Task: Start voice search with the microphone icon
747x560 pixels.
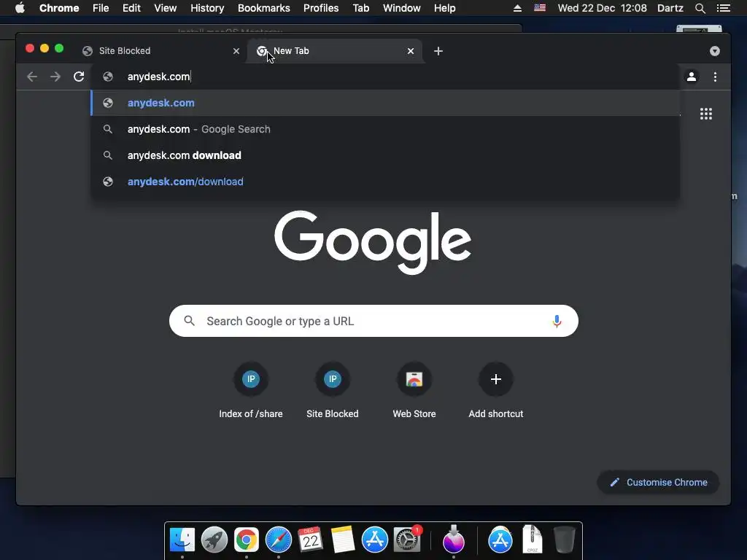Action: point(557,321)
